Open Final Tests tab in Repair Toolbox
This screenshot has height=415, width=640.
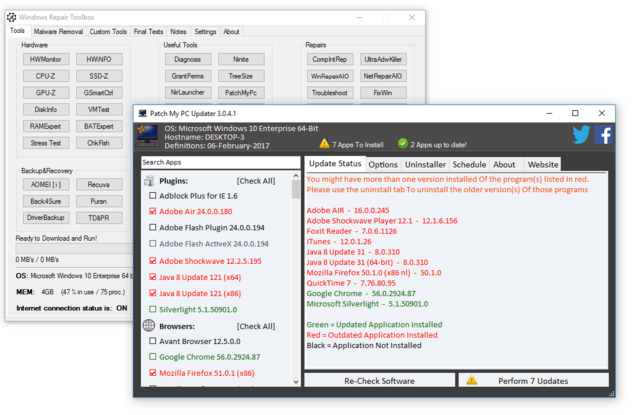[148, 31]
